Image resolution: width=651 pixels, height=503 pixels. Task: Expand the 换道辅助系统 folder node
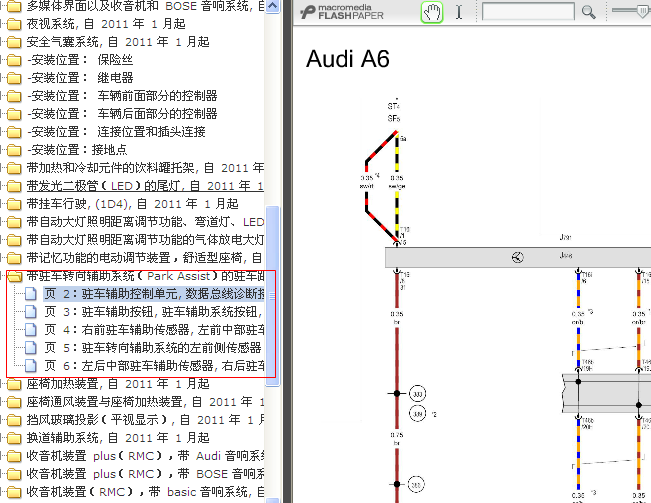pos(2,438)
